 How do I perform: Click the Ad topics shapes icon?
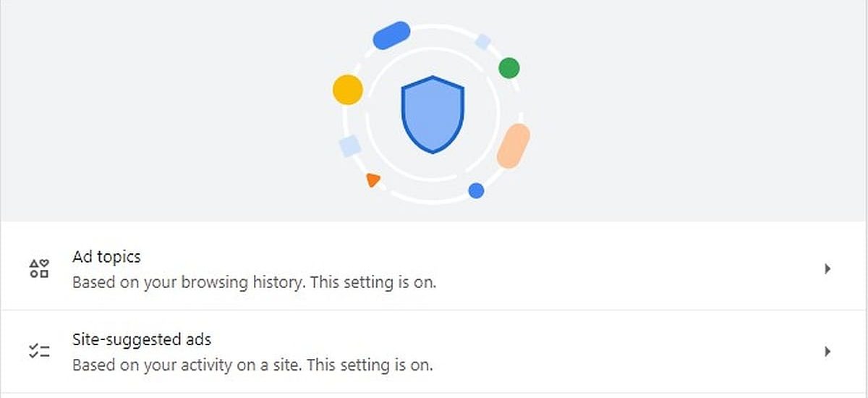(39, 269)
